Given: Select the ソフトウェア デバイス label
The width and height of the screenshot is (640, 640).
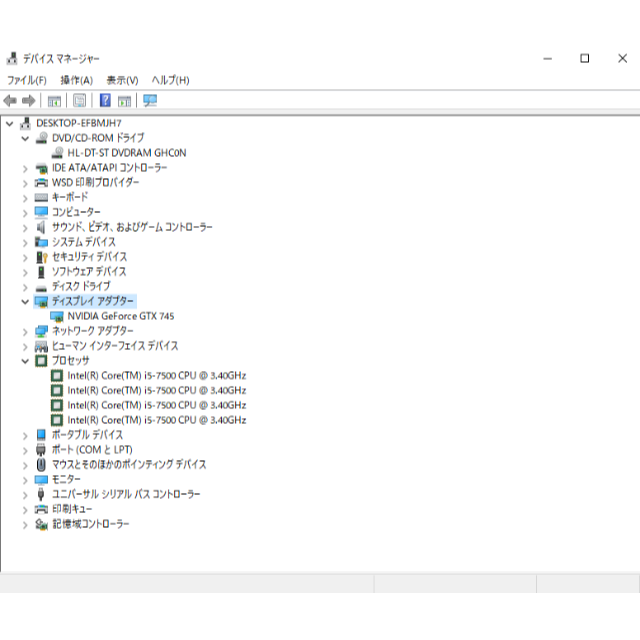Looking at the screenshot, I should (89, 272).
